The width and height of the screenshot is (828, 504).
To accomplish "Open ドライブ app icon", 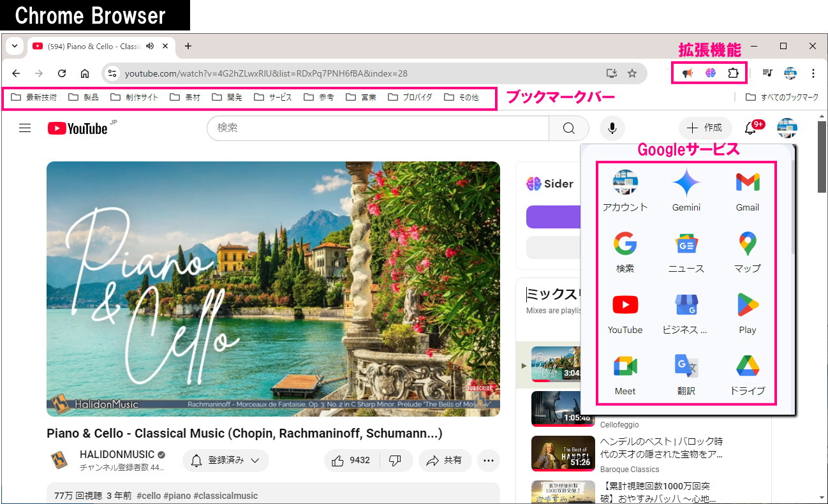I will pos(748,374).
